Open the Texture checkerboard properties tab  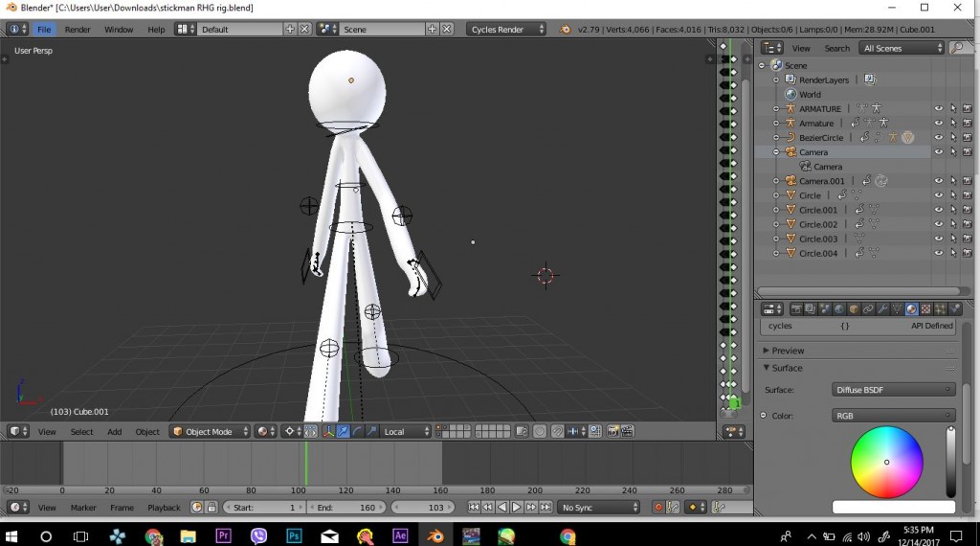click(x=925, y=309)
